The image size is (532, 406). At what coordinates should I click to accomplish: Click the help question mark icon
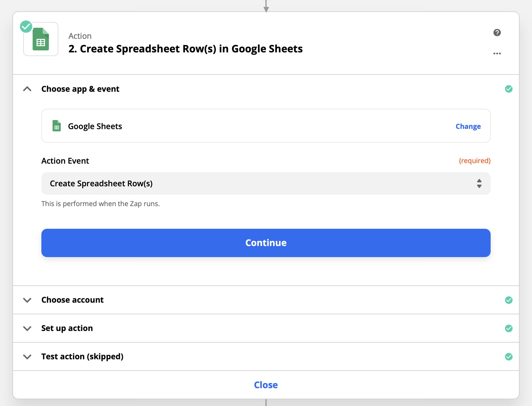click(497, 33)
